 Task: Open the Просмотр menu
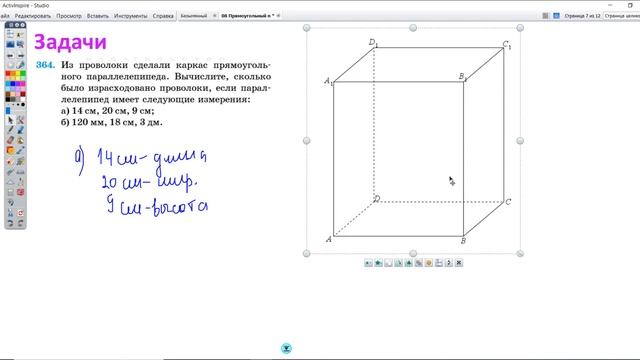click(x=69, y=16)
